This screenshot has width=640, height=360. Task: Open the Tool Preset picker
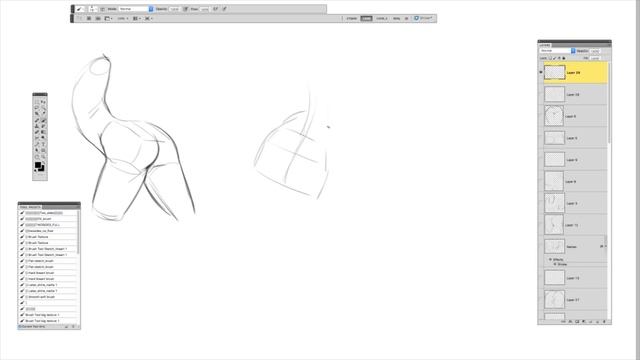pyautogui.click(x=81, y=9)
